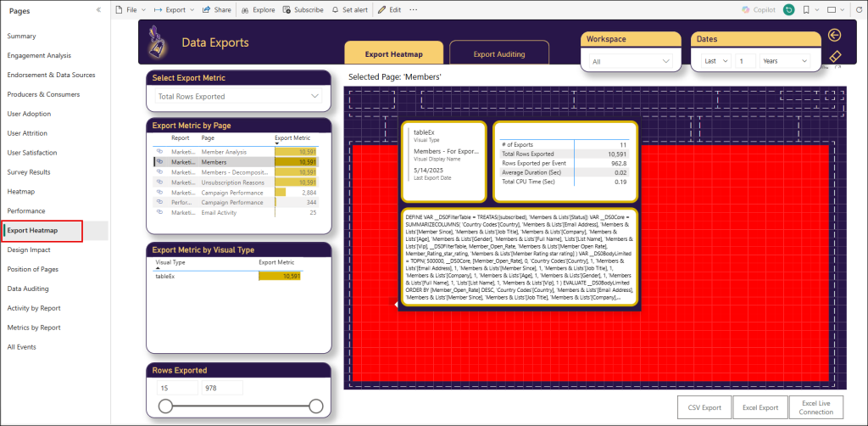868x426 pixels.
Task: Open the More options ellipsis in toolbar
Action: tap(413, 9)
